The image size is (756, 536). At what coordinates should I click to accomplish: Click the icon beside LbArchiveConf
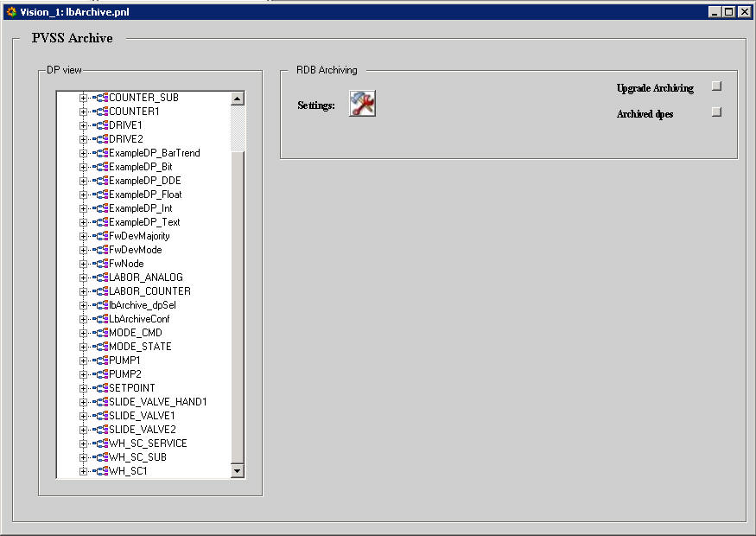(x=102, y=319)
